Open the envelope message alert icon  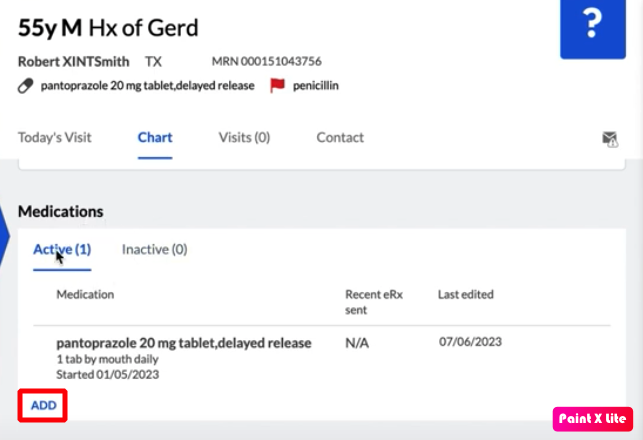pyautogui.click(x=610, y=139)
